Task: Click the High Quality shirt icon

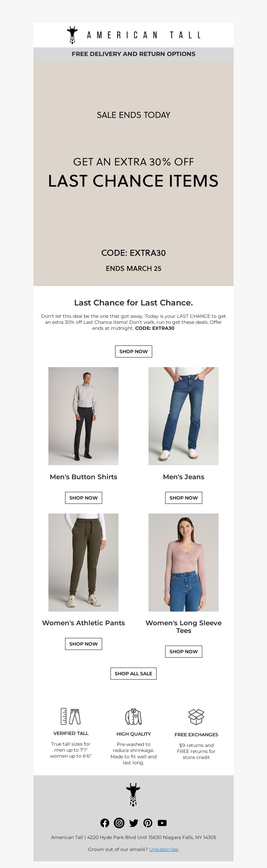Action: 133,716
